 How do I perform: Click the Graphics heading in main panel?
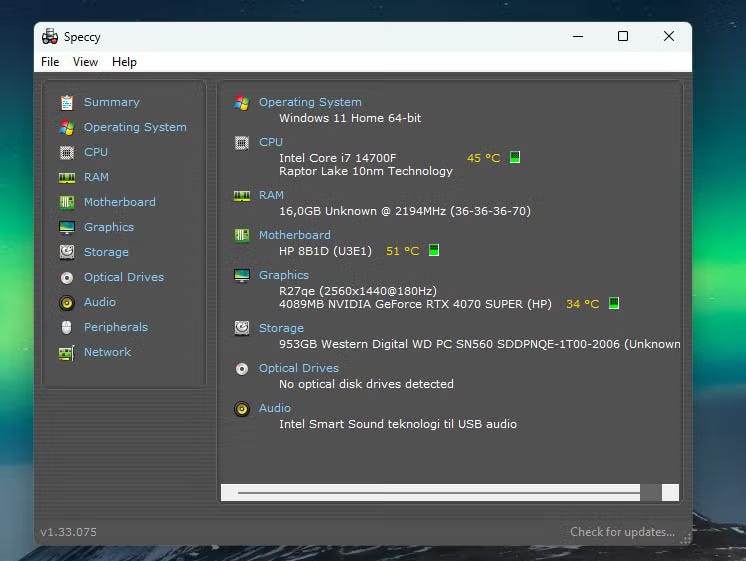pos(284,275)
